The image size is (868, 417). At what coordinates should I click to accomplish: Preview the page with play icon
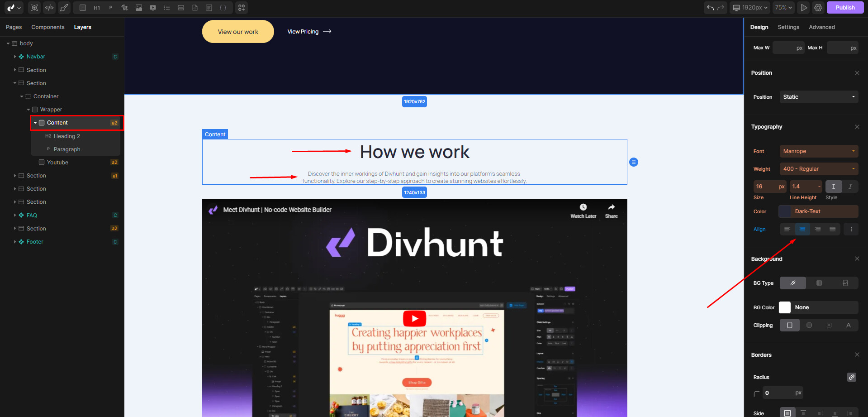804,8
